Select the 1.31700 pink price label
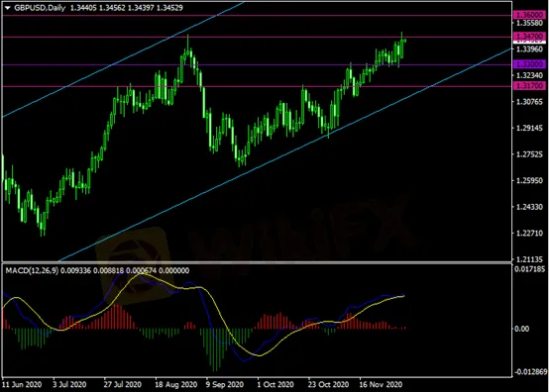549x392 pixels. pyautogui.click(x=529, y=86)
